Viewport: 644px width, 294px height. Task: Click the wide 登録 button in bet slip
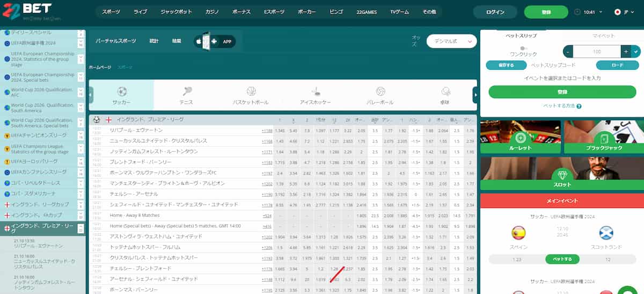[x=562, y=92]
